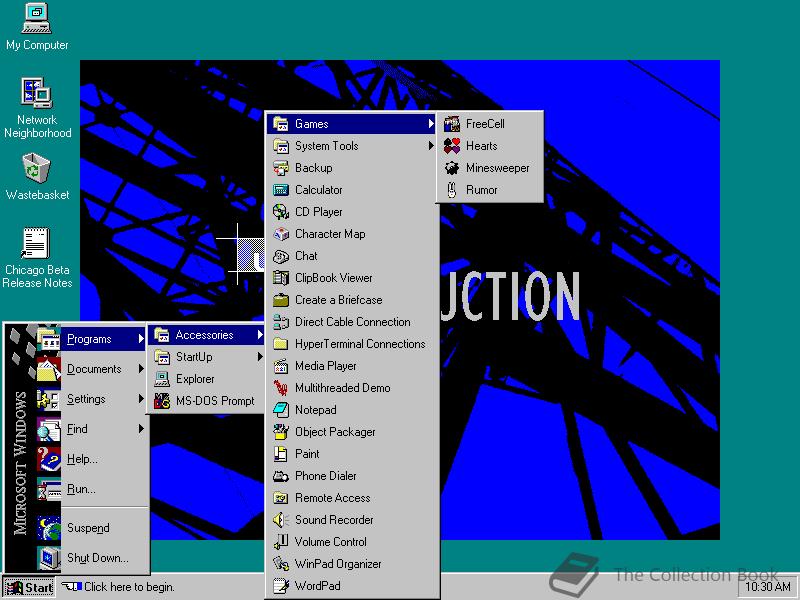Click the Settings label in Start menu
The height and width of the screenshot is (600, 800).
[86, 399]
